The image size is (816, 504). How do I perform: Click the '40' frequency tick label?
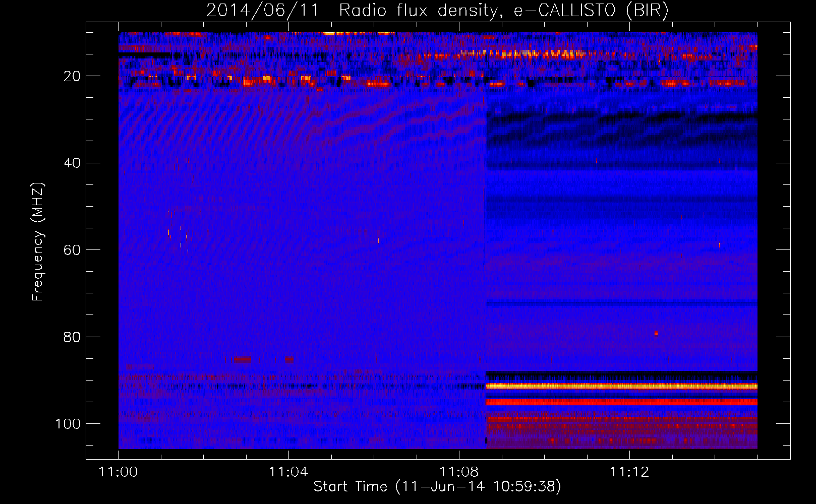[x=72, y=163]
